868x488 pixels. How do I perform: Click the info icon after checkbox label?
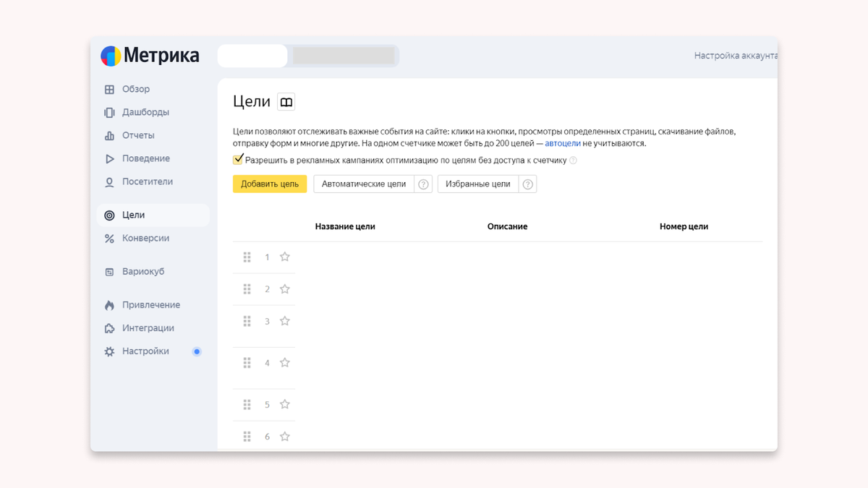coord(574,160)
